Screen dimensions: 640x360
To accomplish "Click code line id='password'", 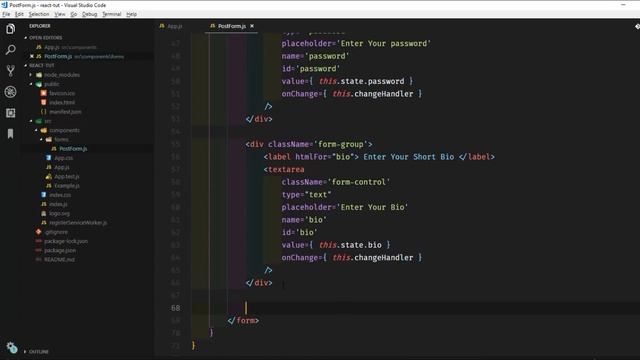I will (311, 69).
